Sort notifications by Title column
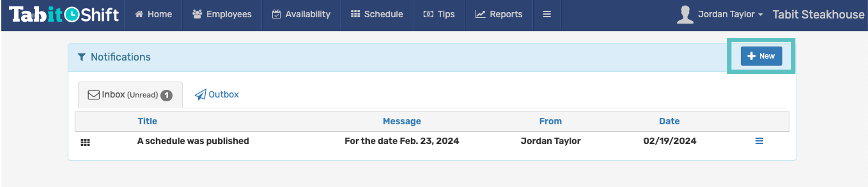Image resolution: width=868 pixels, height=187 pixels. tap(147, 121)
